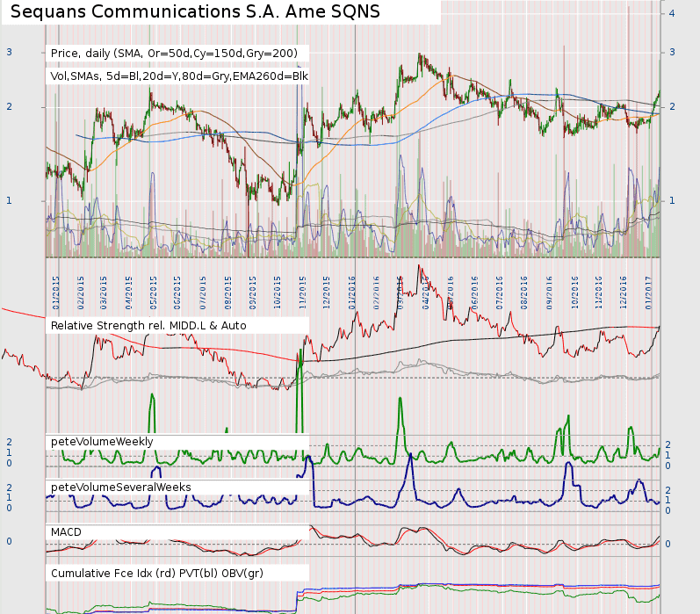This screenshot has height=614, width=700.
Task: Click the 05/2015 date axis label
Action: tap(154, 293)
